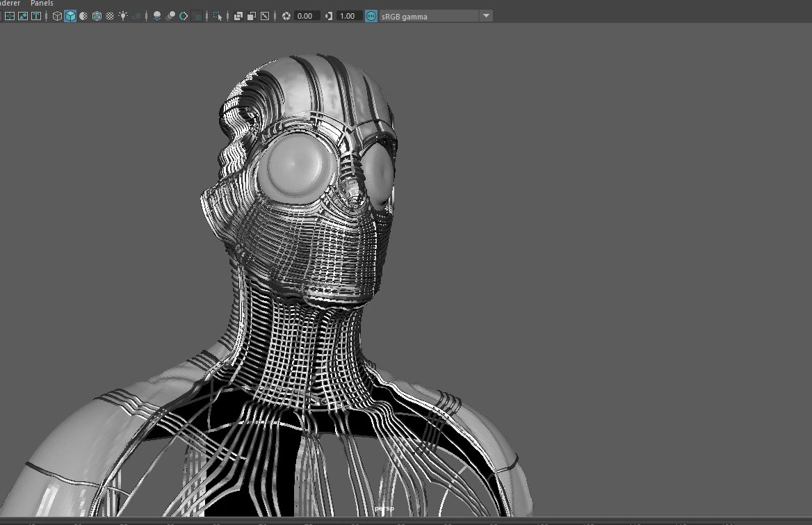The image size is (812, 525).
Task: Toggle motion blur spheres icon
Action: pos(170,16)
